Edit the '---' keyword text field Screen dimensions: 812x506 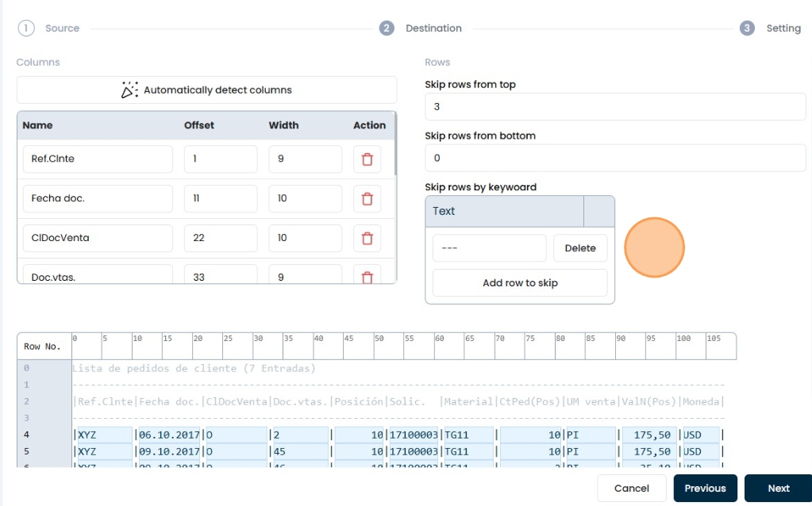[489, 248]
